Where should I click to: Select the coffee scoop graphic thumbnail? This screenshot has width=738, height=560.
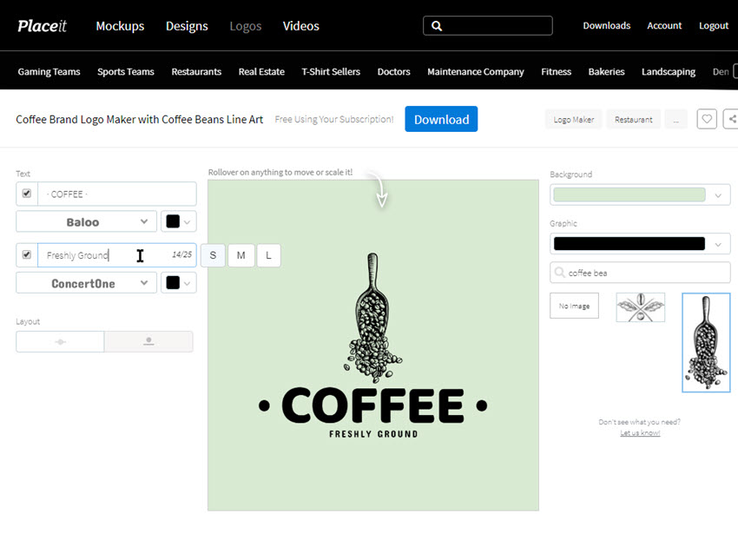coord(706,342)
